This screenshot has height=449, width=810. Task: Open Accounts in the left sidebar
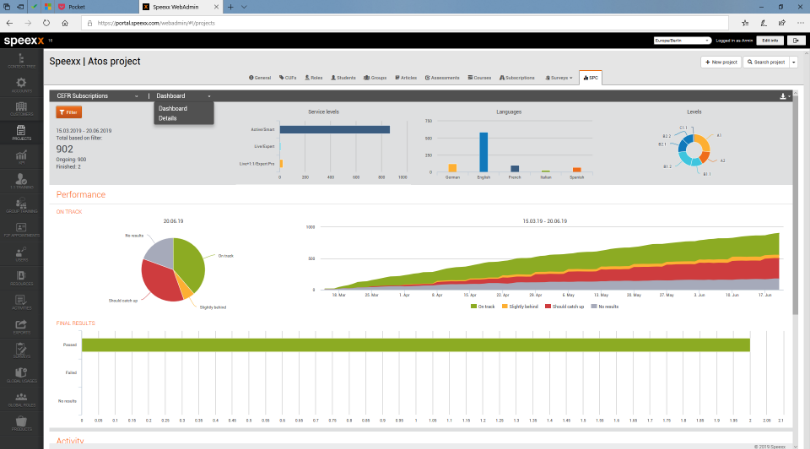tap(21, 85)
